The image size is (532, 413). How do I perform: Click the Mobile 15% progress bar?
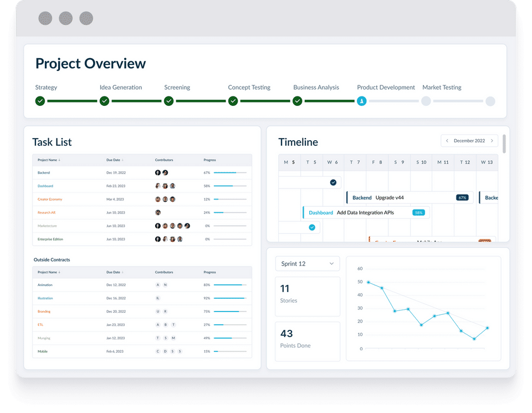[230, 351]
